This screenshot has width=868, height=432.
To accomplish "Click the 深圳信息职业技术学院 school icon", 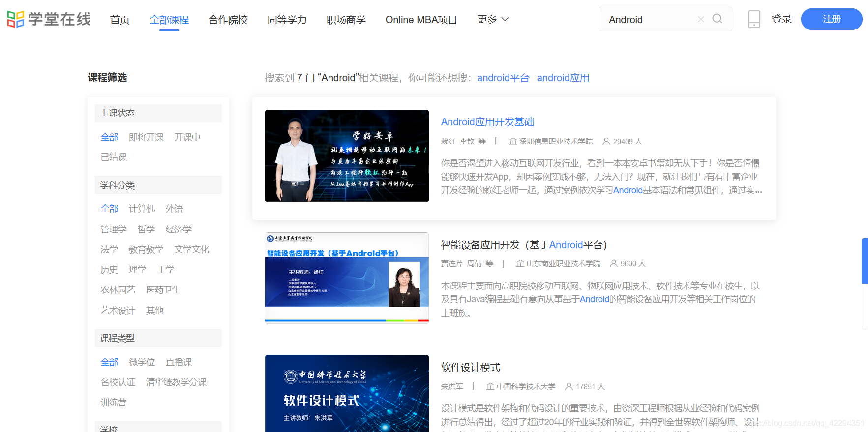I will pos(512,142).
